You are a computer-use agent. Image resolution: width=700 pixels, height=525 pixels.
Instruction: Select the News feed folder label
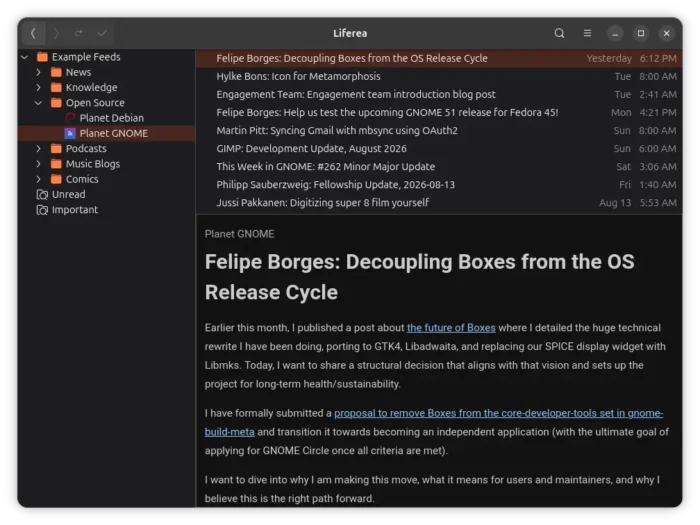coord(79,72)
